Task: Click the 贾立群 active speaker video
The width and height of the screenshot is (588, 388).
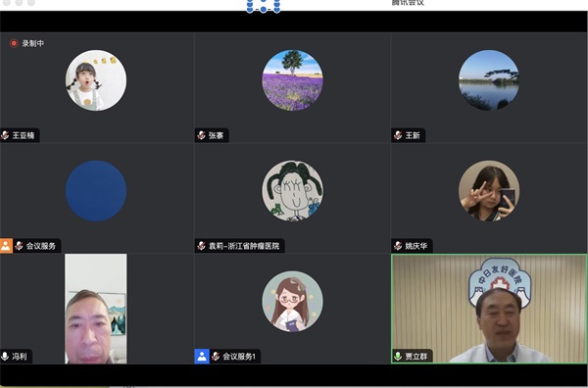Action: tap(489, 309)
